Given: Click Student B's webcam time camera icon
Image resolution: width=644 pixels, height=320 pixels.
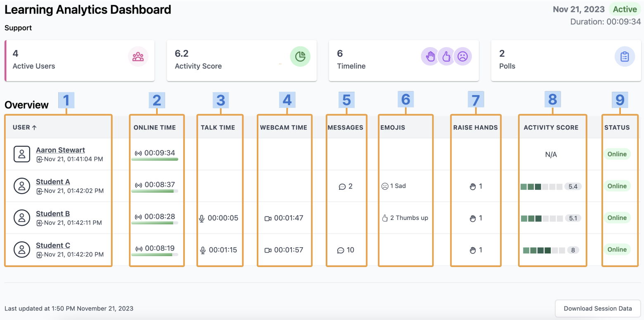Looking at the screenshot, I should tap(268, 218).
